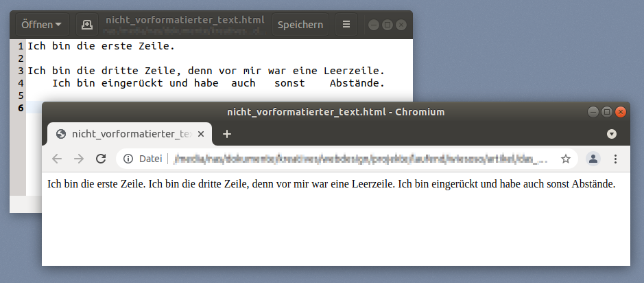Click line number 2 in gedit gutter

tap(21, 59)
